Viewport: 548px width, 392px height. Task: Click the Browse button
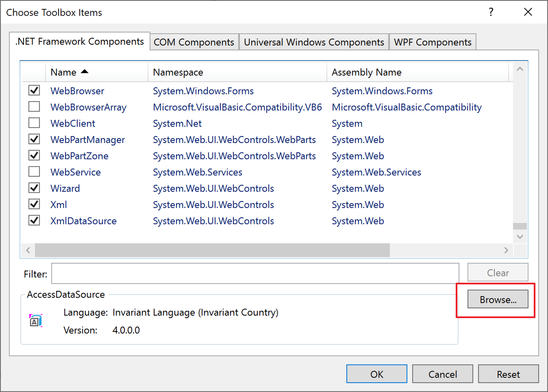pos(498,299)
